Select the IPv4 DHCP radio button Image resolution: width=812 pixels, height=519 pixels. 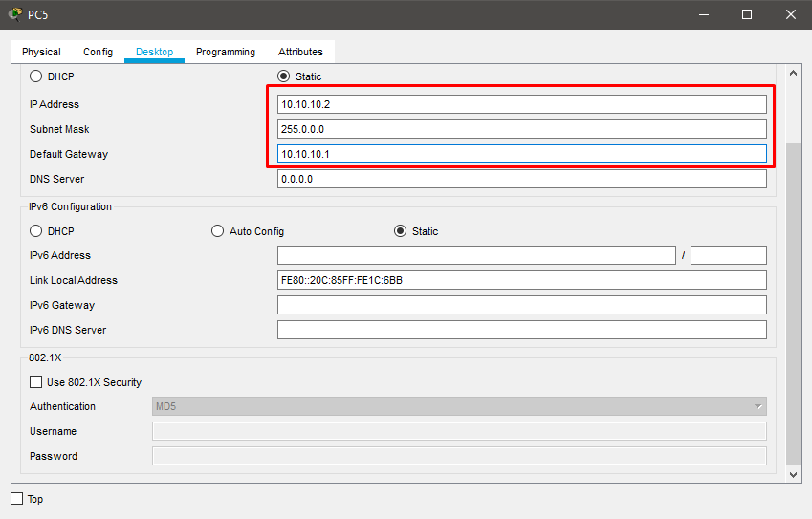coord(35,76)
